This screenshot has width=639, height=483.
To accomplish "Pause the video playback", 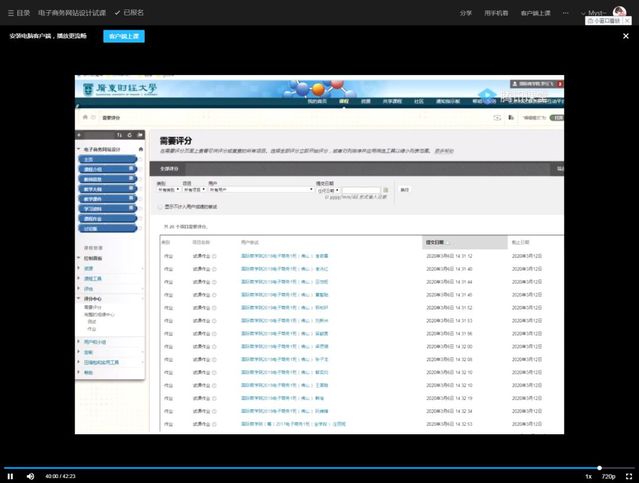I will pos(11,476).
